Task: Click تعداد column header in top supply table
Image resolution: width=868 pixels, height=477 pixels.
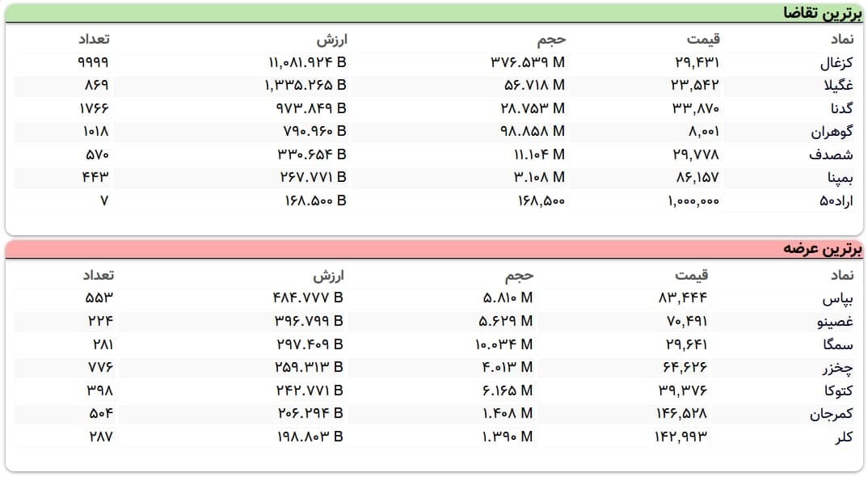Action: point(97,276)
